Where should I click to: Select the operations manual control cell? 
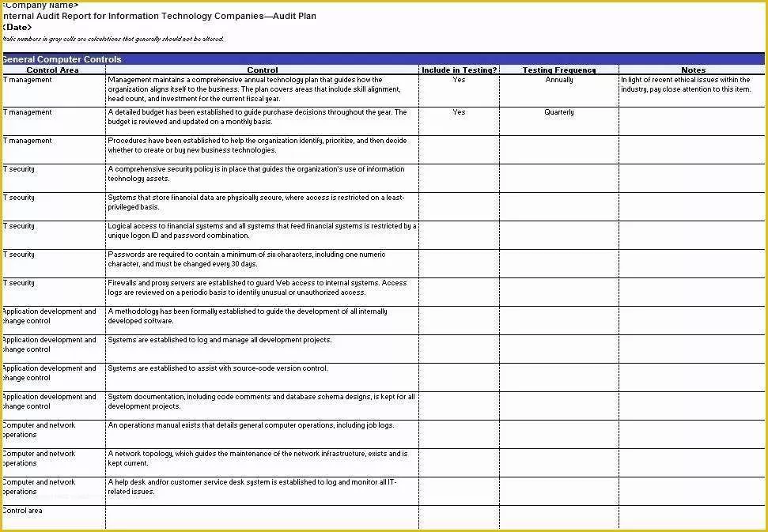point(263,434)
